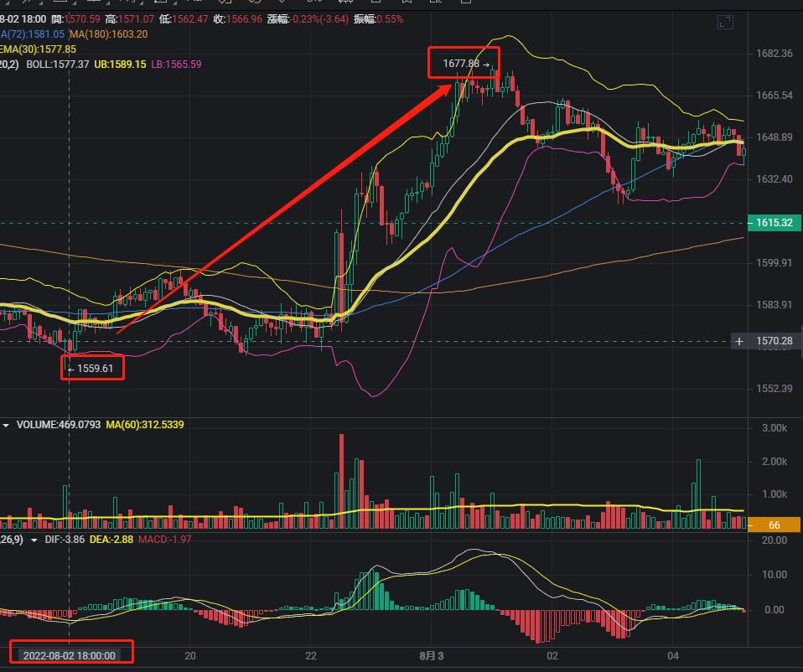This screenshot has height=672, width=803.
Task: Click low price value 1562.47
Action: pyautogui.click(x=190, y=19)
